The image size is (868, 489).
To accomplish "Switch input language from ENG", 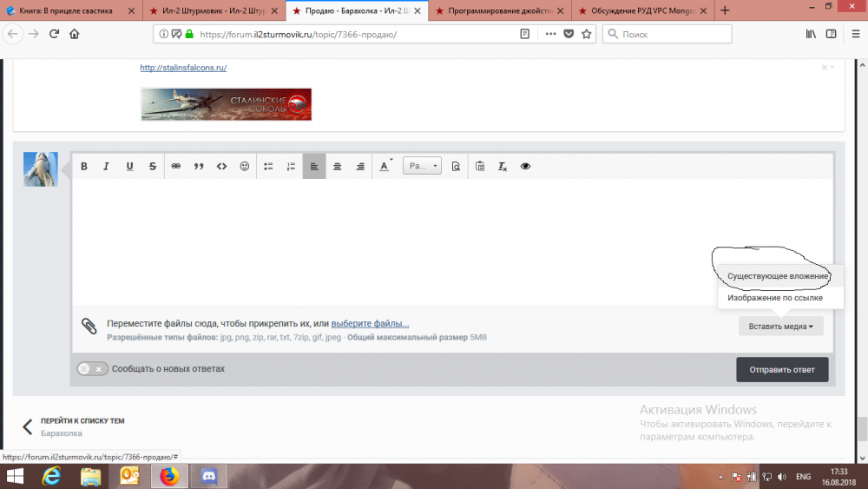I will click(803, 477).
